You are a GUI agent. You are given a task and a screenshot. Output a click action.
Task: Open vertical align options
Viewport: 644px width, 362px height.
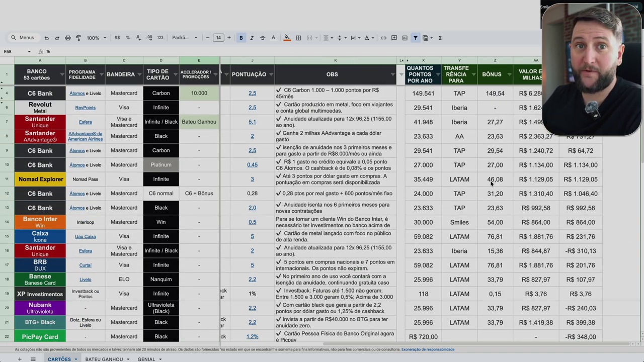pyautogui.click(x=341, y=38)
